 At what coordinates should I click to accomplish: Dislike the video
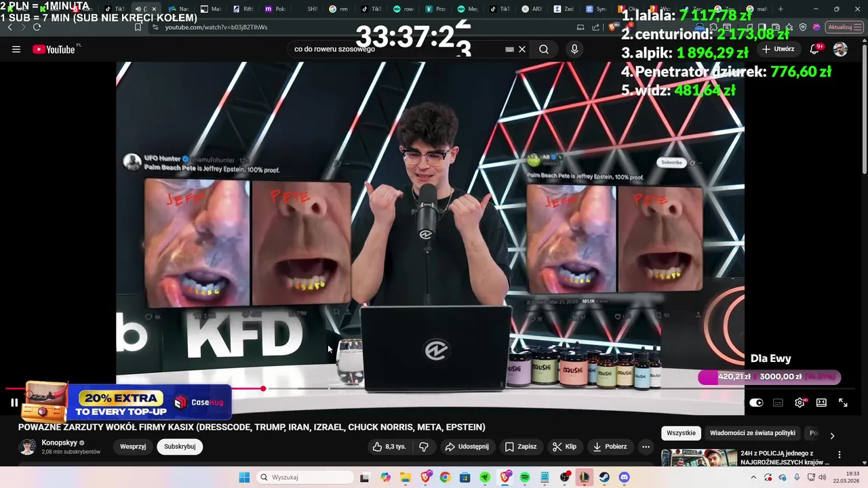pyautogui.click(x=424, y=447)
